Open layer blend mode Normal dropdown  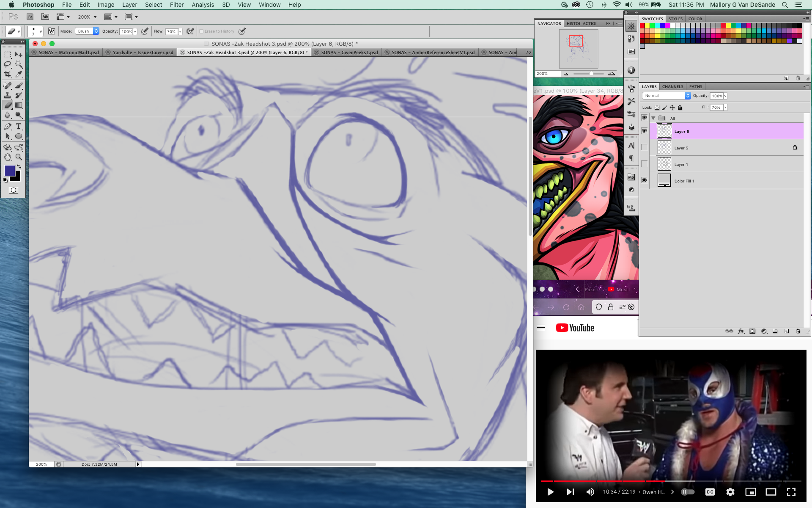click(x=666, y=96)
